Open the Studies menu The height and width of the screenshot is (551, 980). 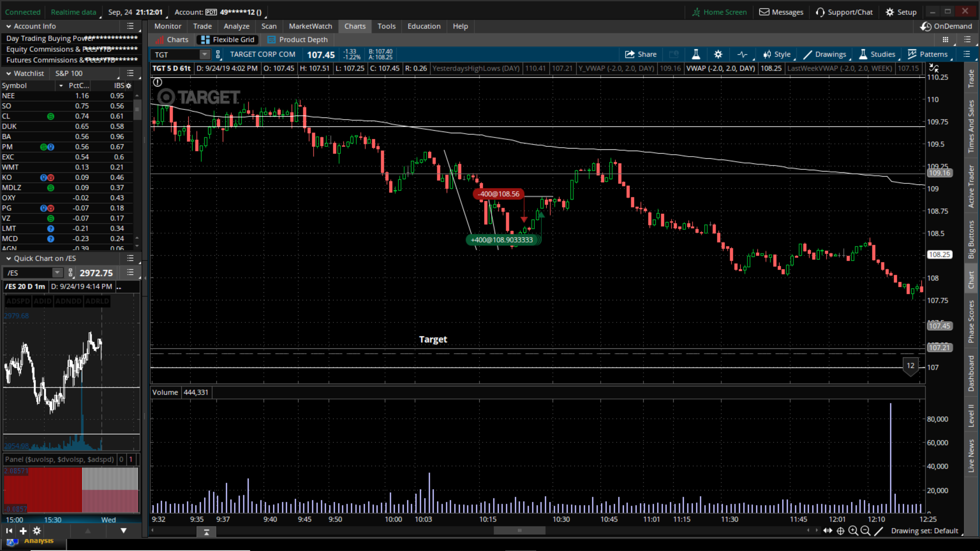(x=877, y=54)
